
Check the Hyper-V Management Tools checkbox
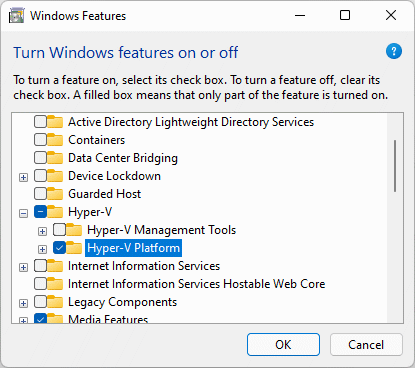(x=59, y=230)
